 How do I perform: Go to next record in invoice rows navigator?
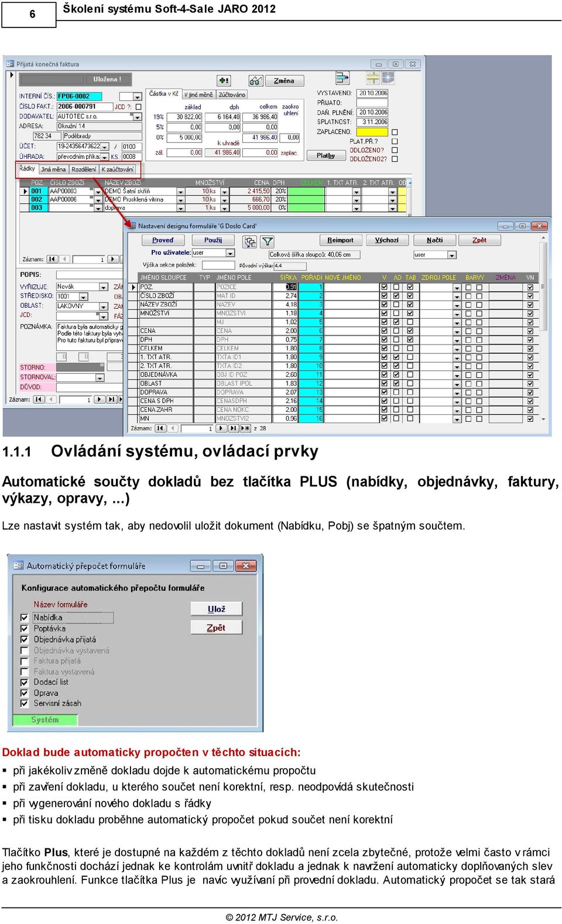113,259
